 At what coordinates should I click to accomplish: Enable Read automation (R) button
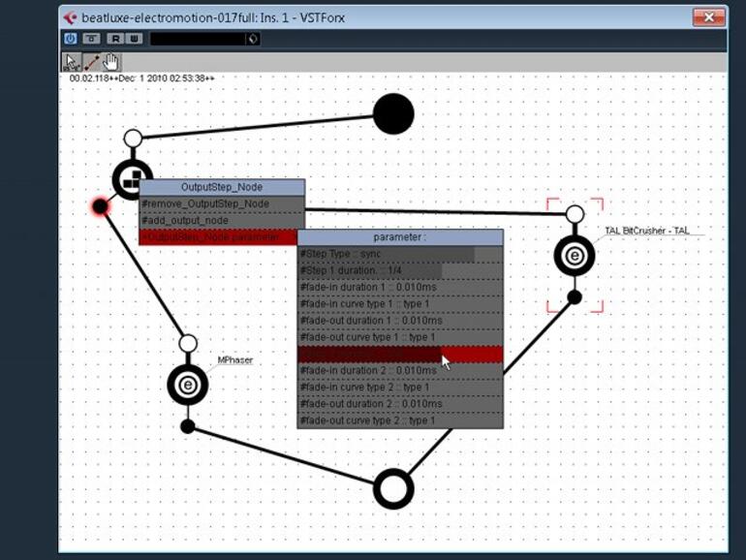[114, 39]
